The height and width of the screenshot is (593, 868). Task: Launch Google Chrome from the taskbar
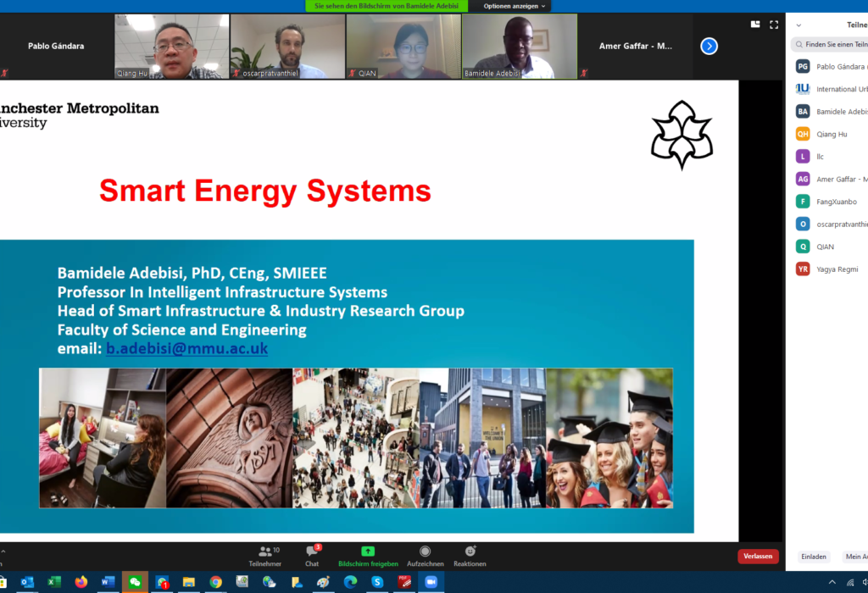click(214, 583)
